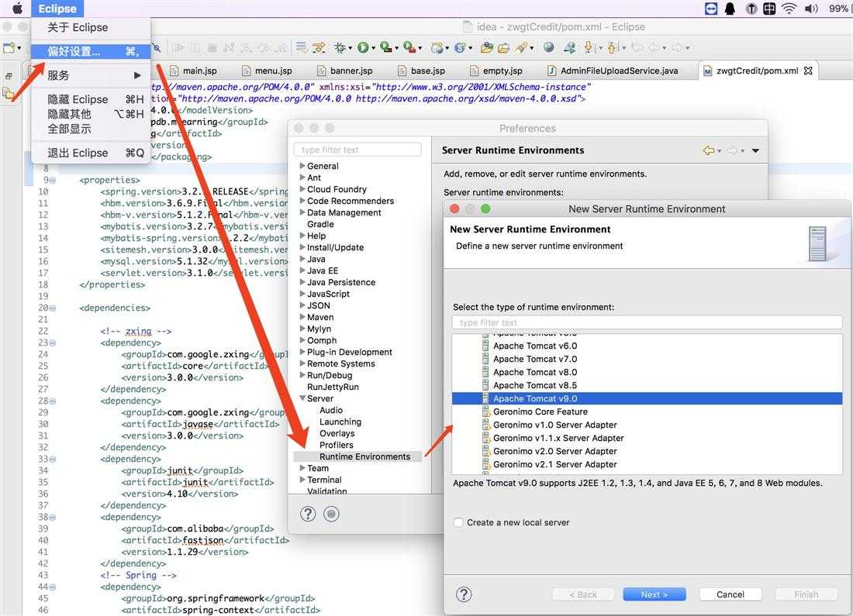Click the QQ penguin icon in the menu bar
This screenshot has height=616, width=853.
point(730,9)
